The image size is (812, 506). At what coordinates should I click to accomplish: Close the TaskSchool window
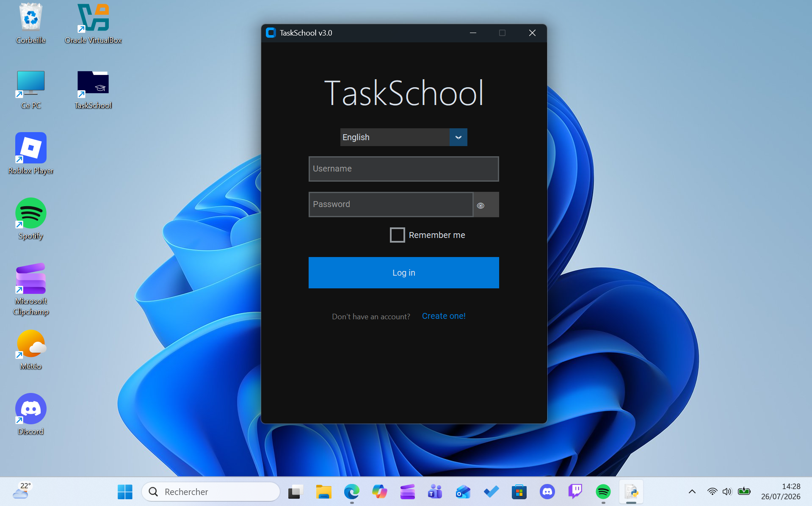(x=532, y=33)
